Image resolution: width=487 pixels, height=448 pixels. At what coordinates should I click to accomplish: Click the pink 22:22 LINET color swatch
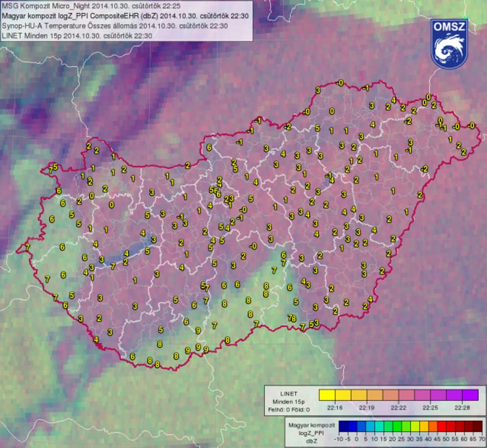406,395
